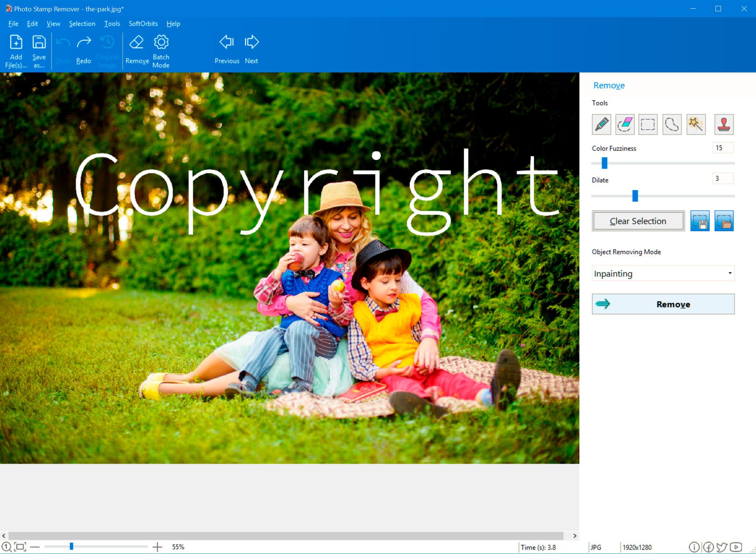This screenshot has height=554, width=756.
Task: Enable Undo action
Action: [x=63, y=49]
